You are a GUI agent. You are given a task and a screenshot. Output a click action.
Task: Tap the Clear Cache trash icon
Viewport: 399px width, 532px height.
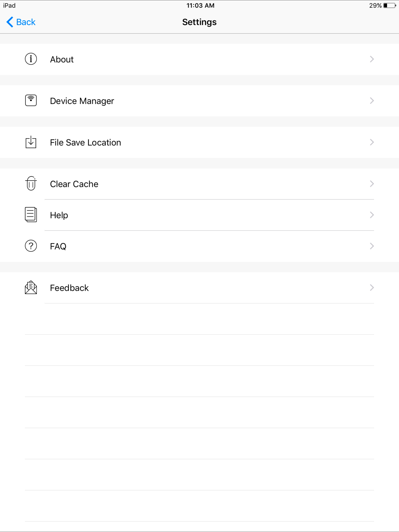(31, 183)
